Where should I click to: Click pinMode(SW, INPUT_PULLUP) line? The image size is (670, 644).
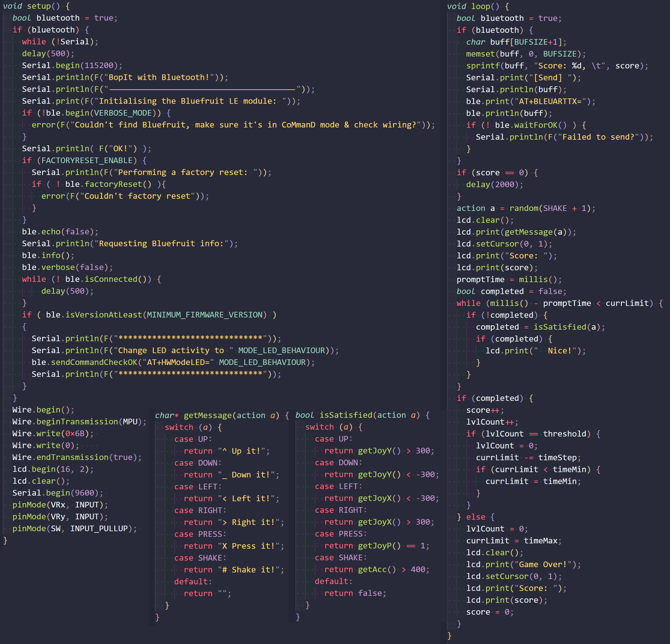(75, 528)
